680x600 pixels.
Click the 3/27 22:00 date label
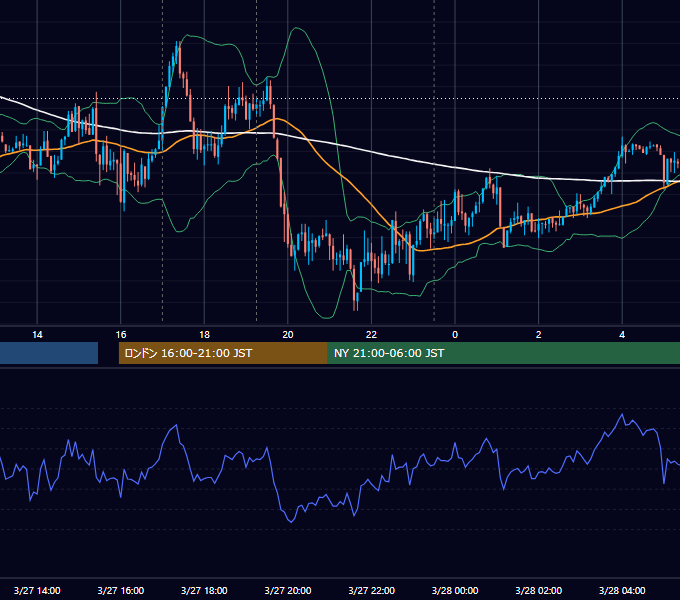click(x=372, y=590)
